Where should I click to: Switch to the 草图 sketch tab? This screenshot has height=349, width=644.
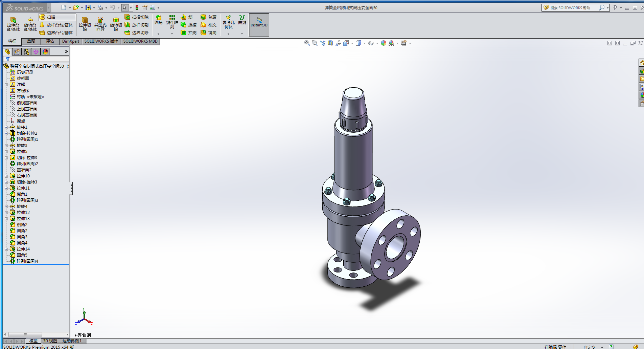pos(31,41)
